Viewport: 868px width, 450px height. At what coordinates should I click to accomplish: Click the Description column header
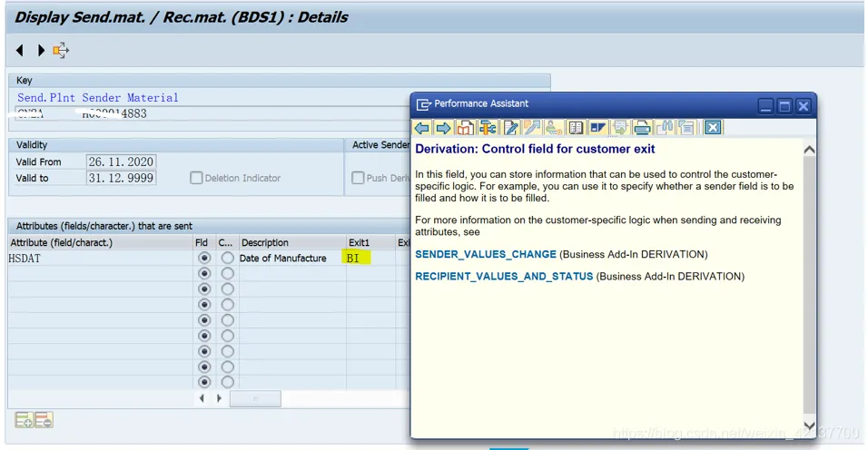pos(292,242)
